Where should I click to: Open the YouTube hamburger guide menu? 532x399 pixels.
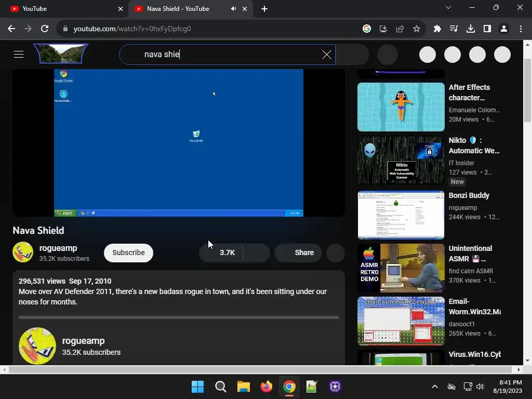click(19, 54)
